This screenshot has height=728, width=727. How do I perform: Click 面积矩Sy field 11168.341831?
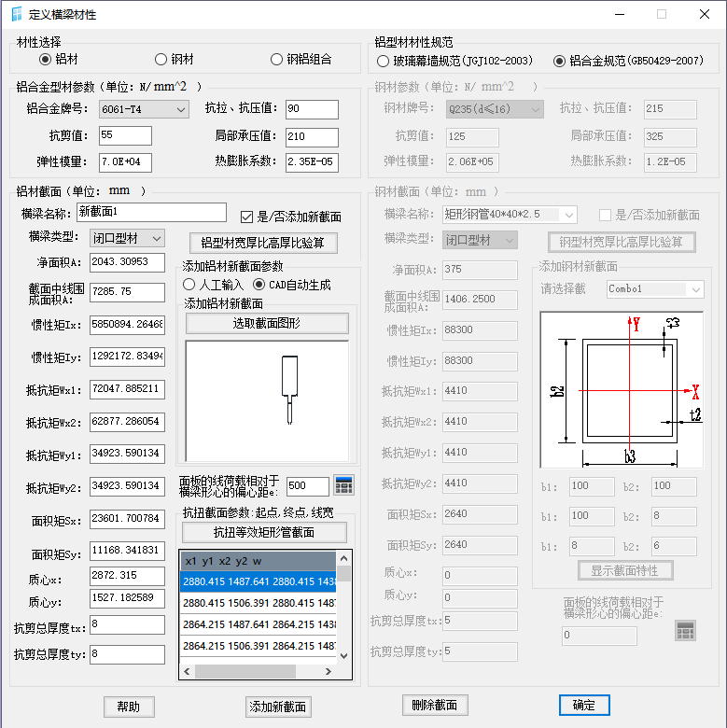coord(127,551)
